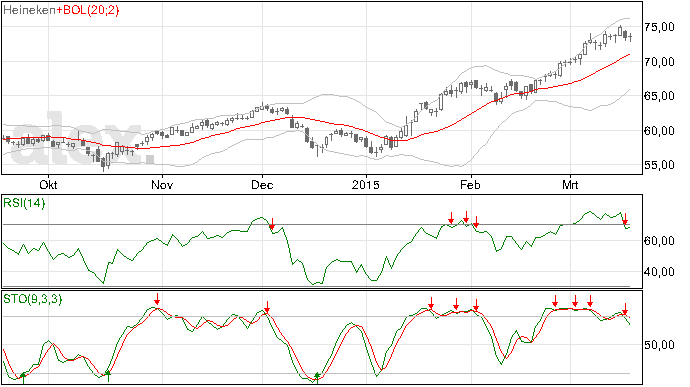Select the 2015 year label
This screenshot has height=387, width=690.
[366, 184]
